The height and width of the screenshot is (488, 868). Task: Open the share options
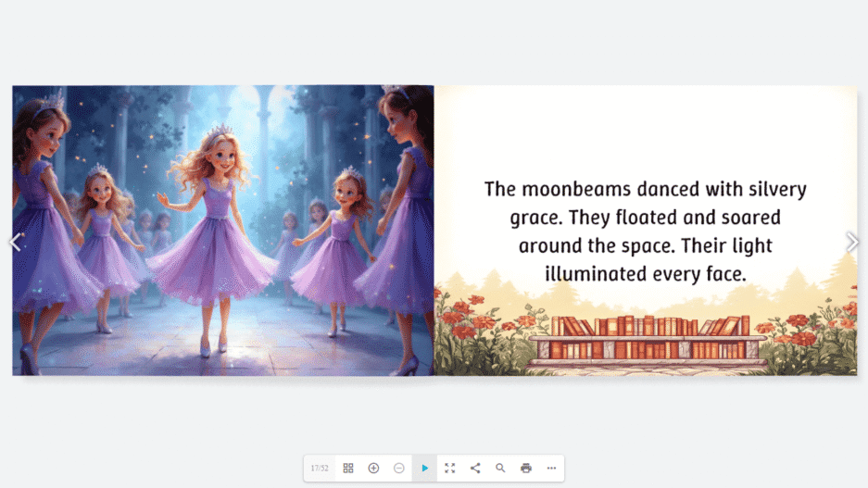point(475,468)
